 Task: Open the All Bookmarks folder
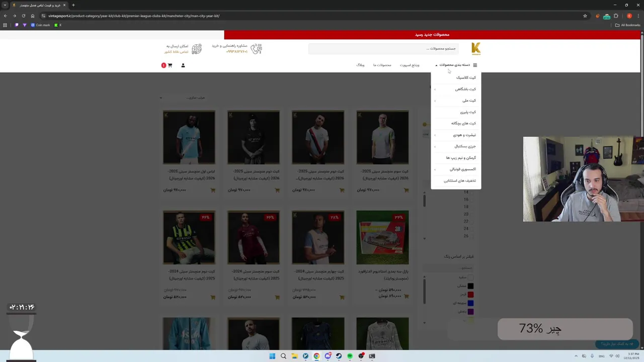[627, 25]
